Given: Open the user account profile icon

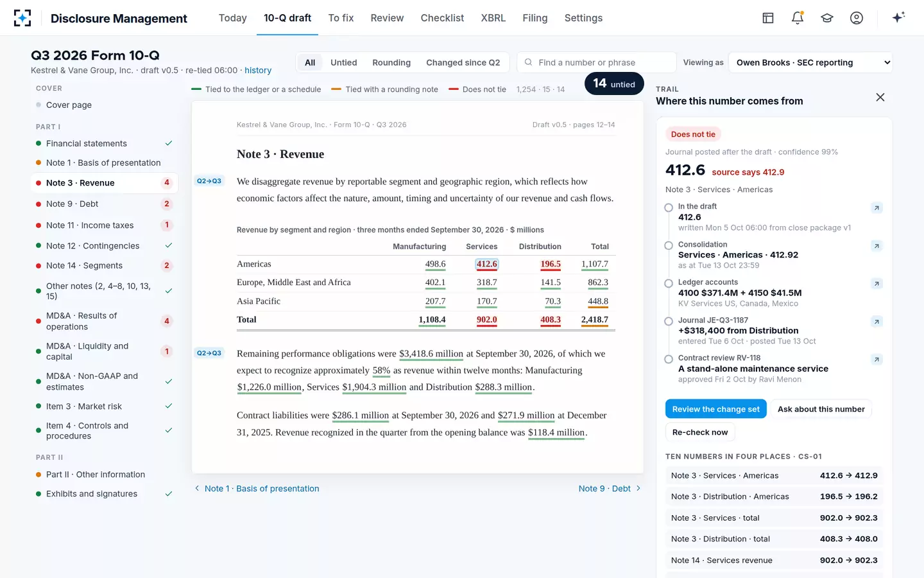Looking at the screenshot, I should click(x=857, y=18).
